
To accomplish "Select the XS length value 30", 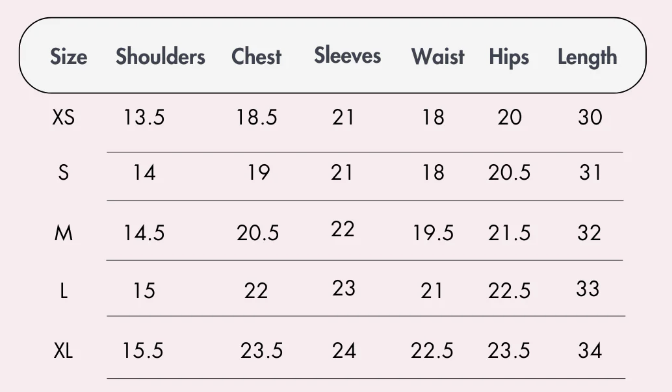I will 590,117.
